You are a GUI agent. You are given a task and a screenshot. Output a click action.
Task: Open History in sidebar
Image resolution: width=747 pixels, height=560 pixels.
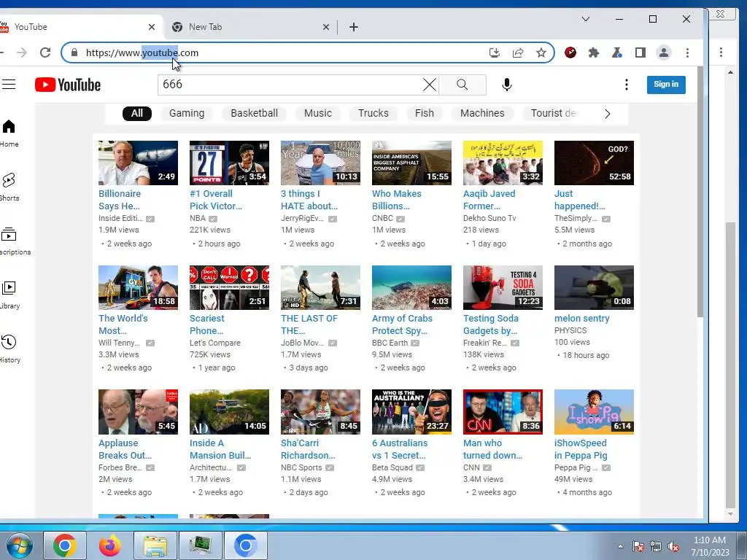point(9,349)
